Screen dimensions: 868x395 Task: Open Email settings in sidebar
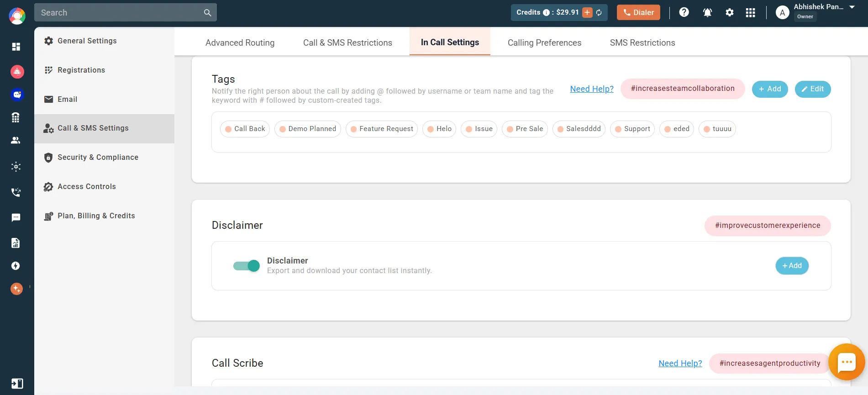[105, 99]
